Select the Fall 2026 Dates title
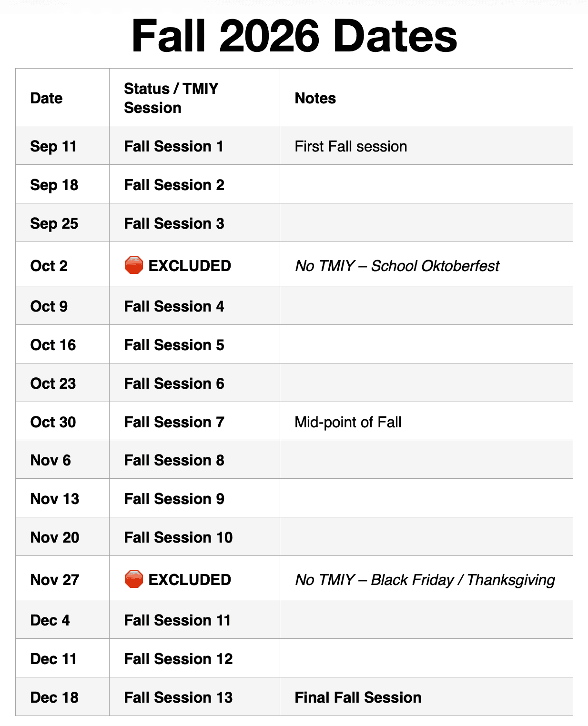The height and width of the screenshot is (726, 588). point(294,36)
